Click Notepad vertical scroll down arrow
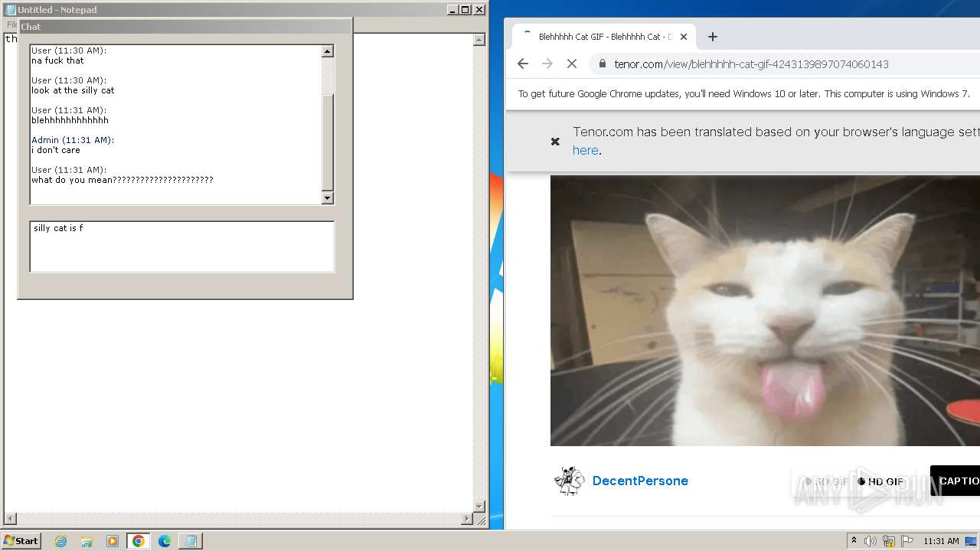 click(x=479, y=507)
